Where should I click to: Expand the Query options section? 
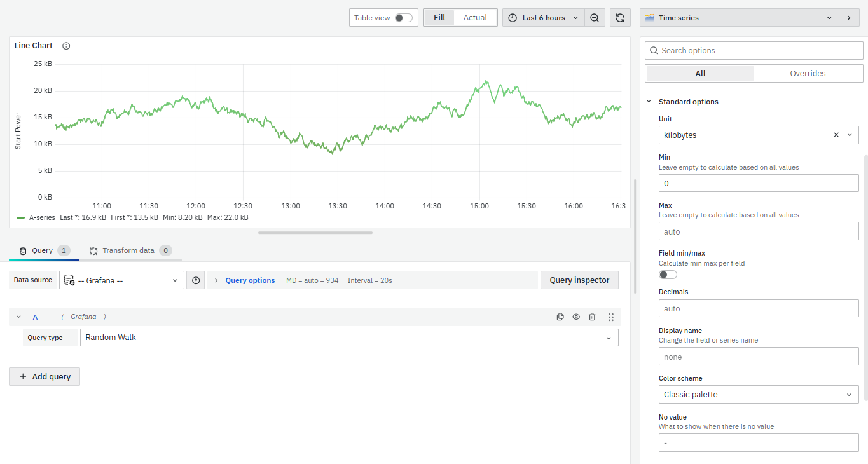pos(250,280)
